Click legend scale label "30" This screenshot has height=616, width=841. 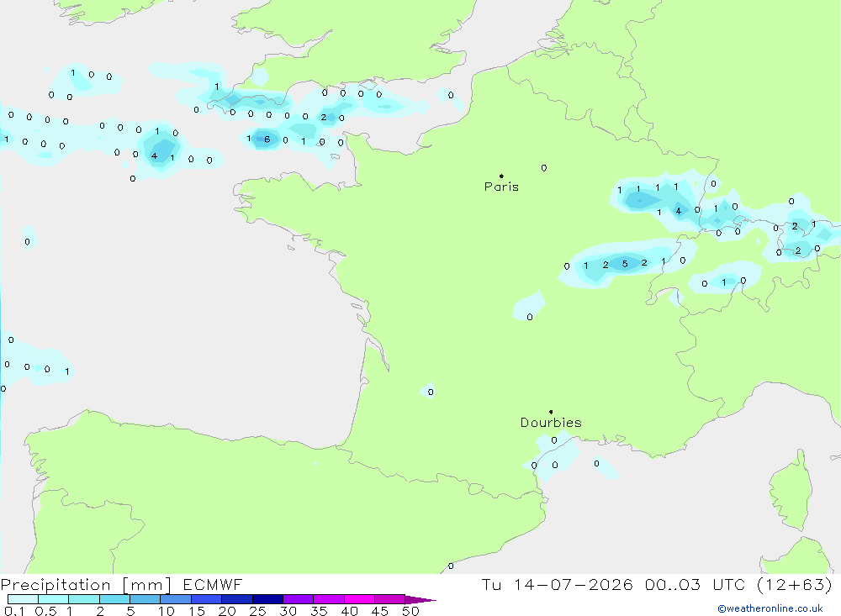point(288,611)
